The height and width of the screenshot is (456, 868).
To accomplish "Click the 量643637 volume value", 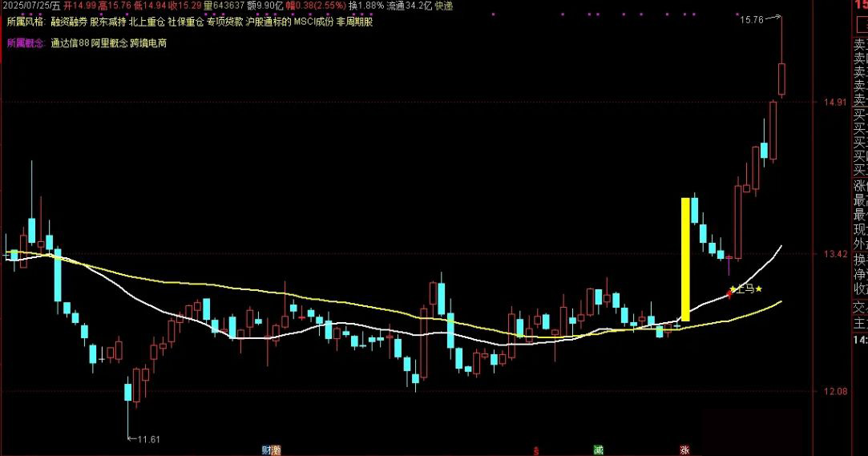I will coord(224,6).
